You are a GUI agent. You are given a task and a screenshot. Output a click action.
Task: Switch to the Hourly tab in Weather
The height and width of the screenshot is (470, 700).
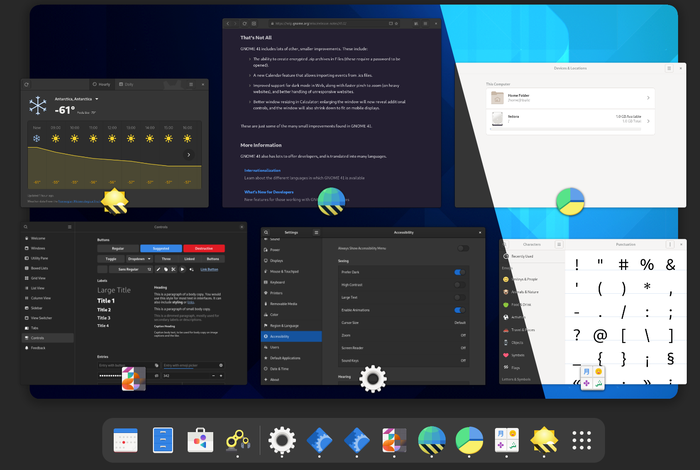(101, 84)
